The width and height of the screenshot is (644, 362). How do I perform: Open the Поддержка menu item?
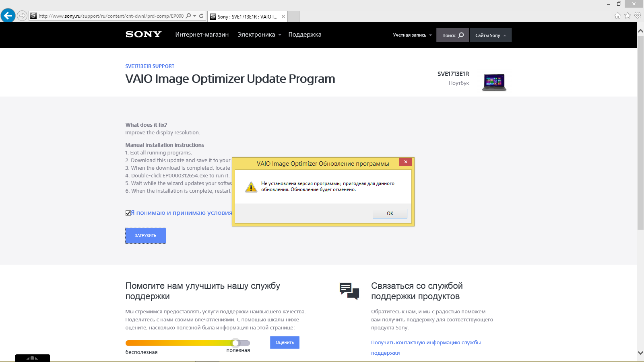tap(305, 35)
